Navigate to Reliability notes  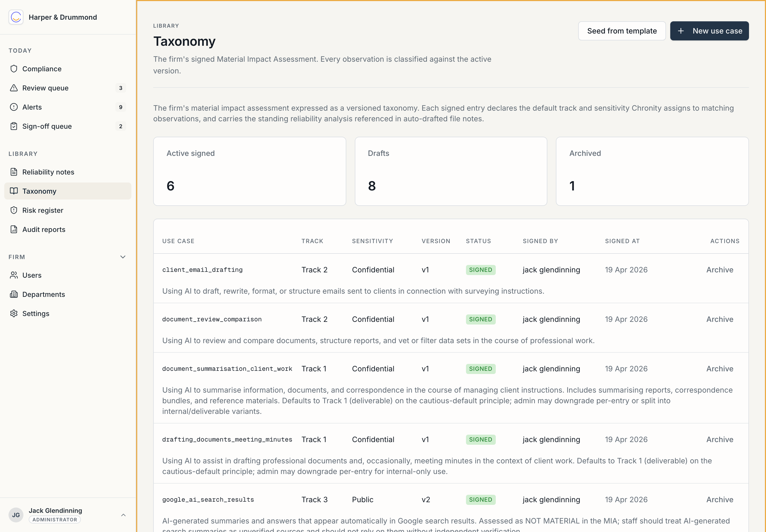point(68,172)
